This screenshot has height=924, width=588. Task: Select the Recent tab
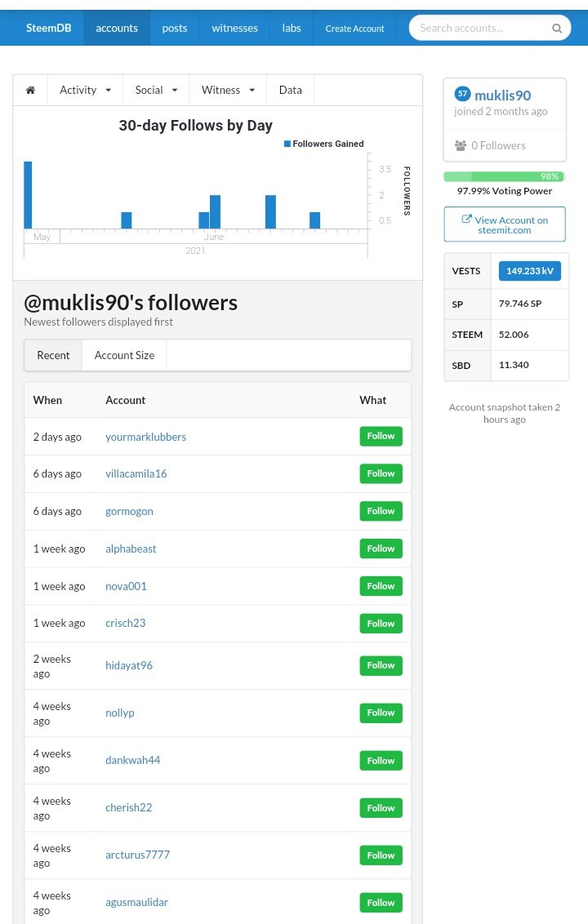point(53,355)
